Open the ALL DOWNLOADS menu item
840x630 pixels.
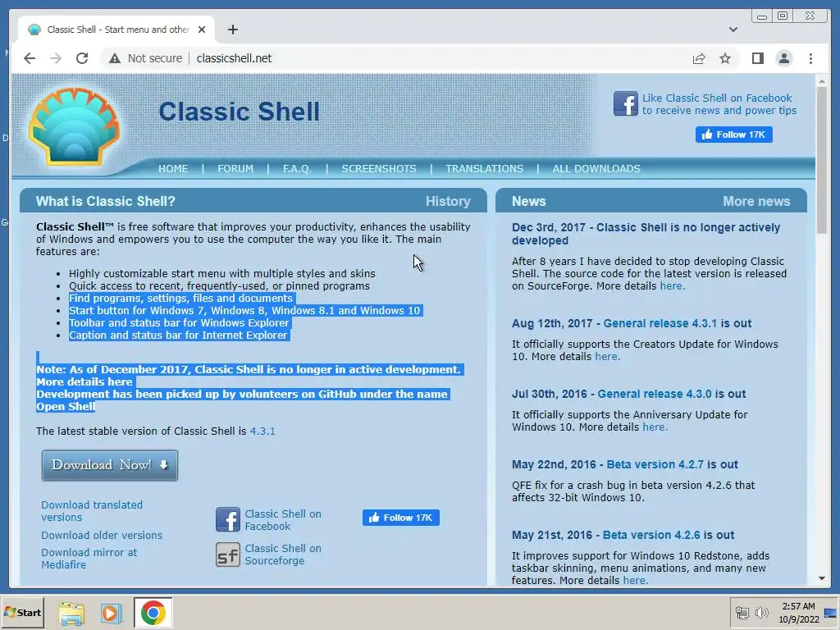[x=596, y=169]
